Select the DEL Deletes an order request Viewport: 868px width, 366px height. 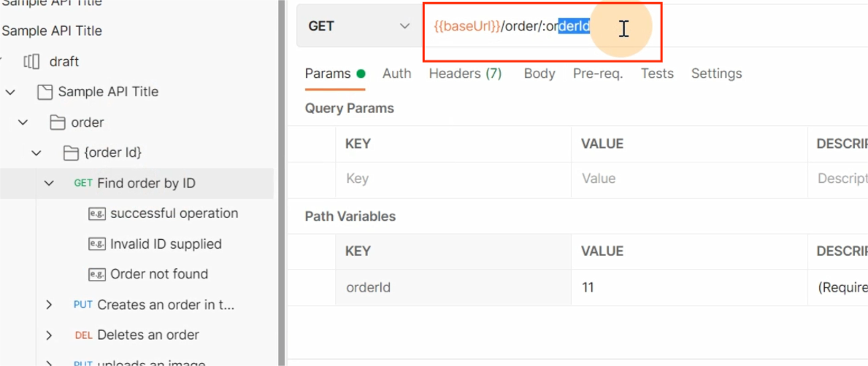(x=147, y=335)
